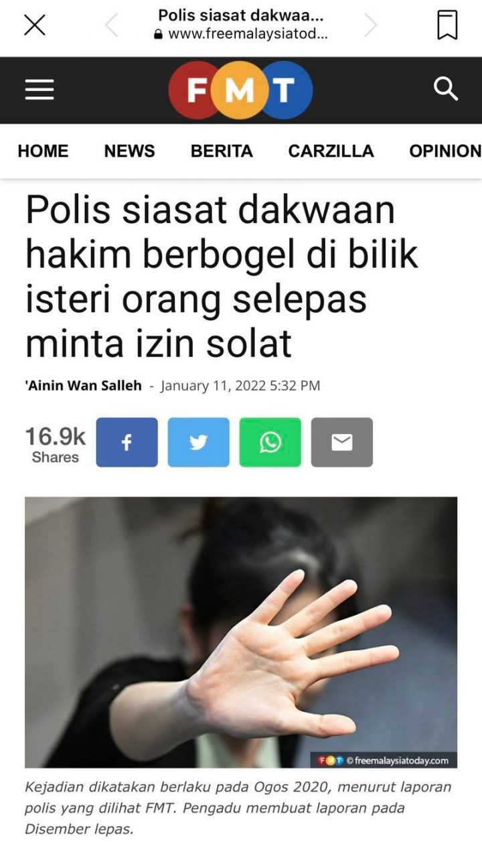The height and width of the screenshot is (868, 482).
Task: Open the search magnifier icon
Action: (445, 88)
